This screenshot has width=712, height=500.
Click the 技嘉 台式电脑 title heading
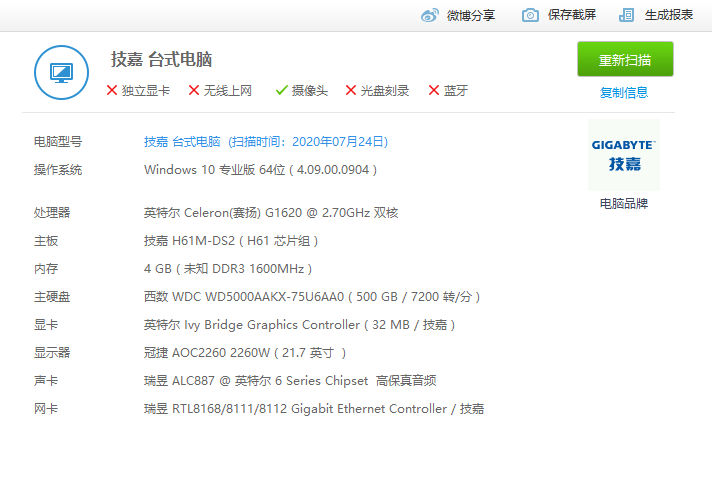(x=162, y=59)
